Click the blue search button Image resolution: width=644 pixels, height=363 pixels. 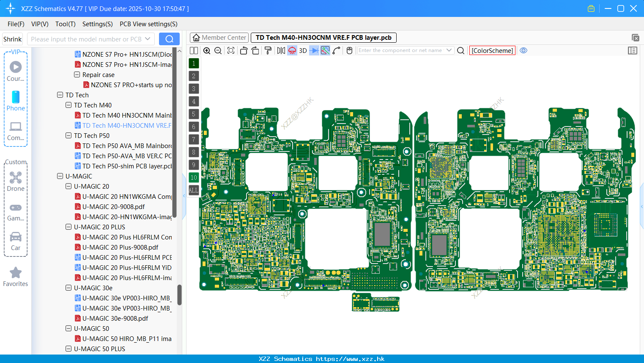coord(169,39)
